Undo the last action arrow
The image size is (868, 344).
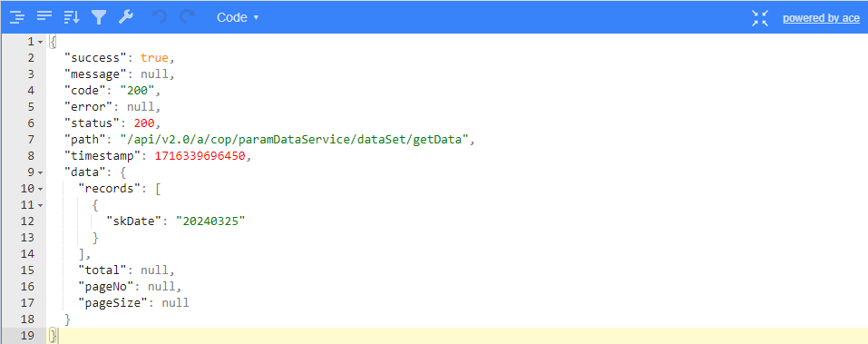pyautogui.click(x=160, y=17)
